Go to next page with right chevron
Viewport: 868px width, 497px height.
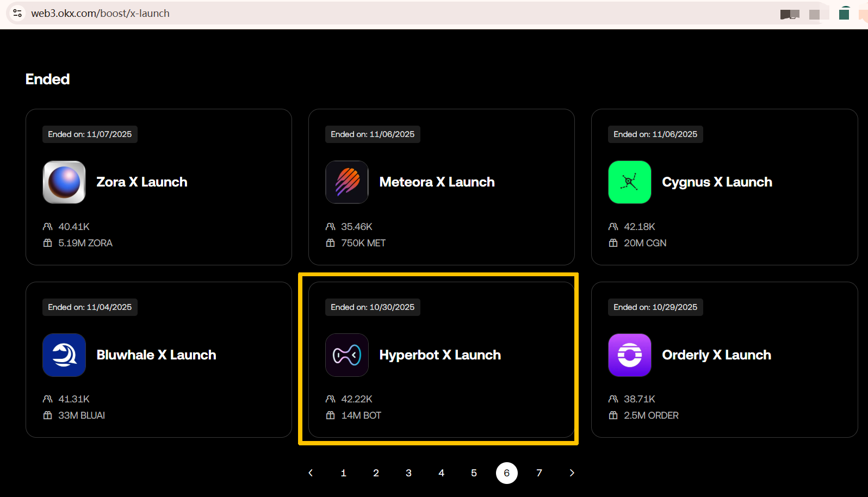pos(572,473)
